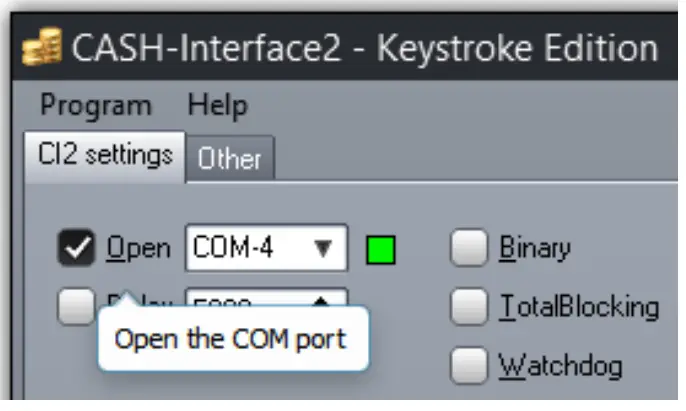686x411 pixels.
Task: Select the CI2 settings tab
Action: pos(105,155)
